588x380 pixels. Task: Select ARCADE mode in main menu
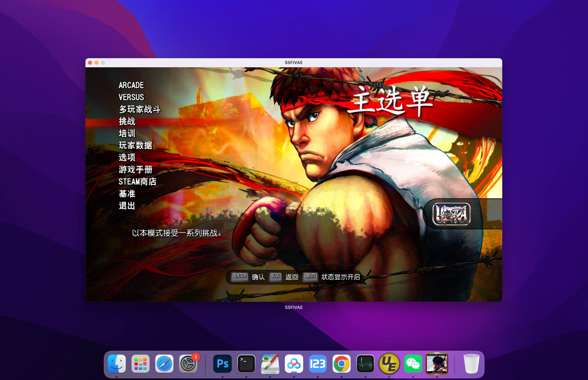point(131,85)
